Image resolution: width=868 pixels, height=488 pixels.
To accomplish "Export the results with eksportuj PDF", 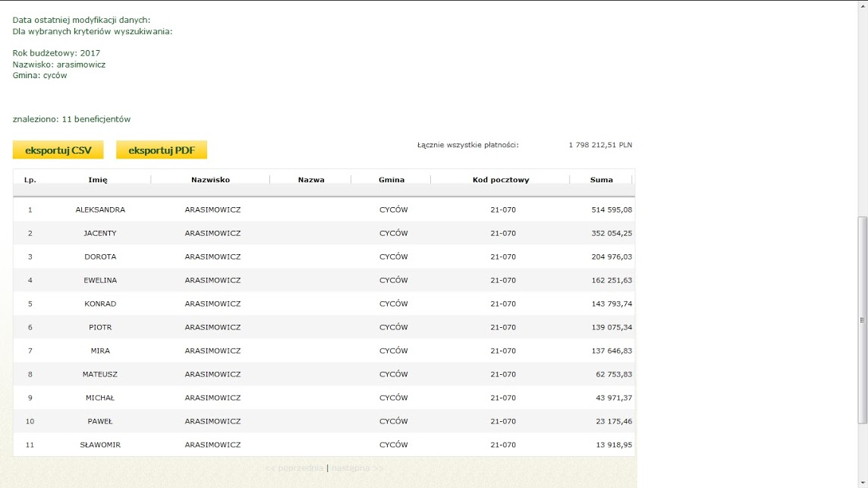I will coord(162,150).
